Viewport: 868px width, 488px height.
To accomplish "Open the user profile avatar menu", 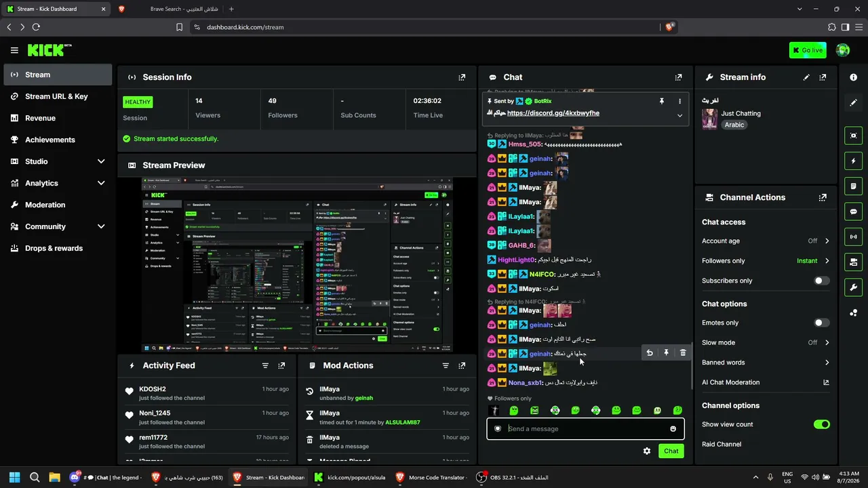I will click(843, 50).
